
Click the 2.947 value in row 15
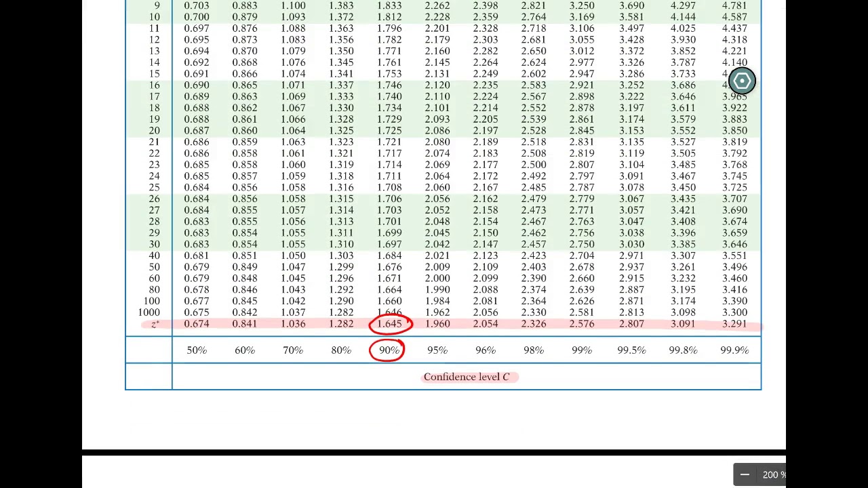click(582, 74)
